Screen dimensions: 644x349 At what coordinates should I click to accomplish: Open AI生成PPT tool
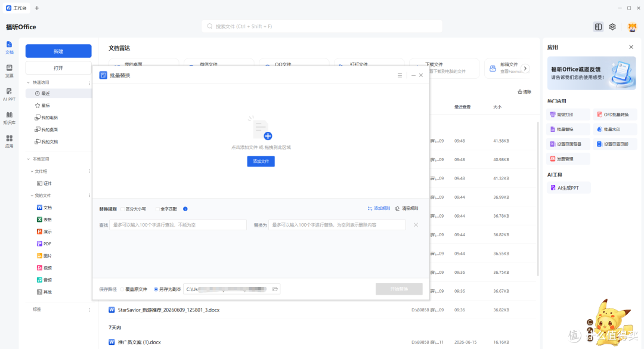[x=568, y=188]
